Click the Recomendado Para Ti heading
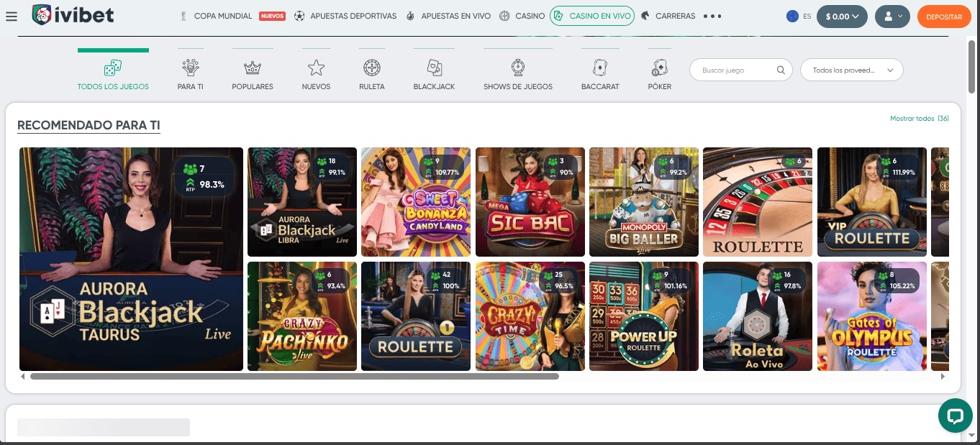This screenshot has height=445, width=980. pyautogui.click(x=89, y=125)
